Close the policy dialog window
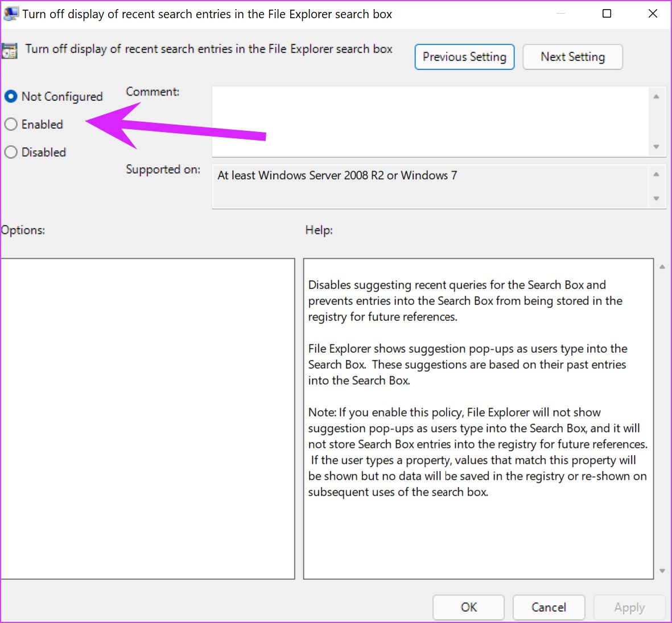Screen dimensions: 672x623 coord(653,13)
